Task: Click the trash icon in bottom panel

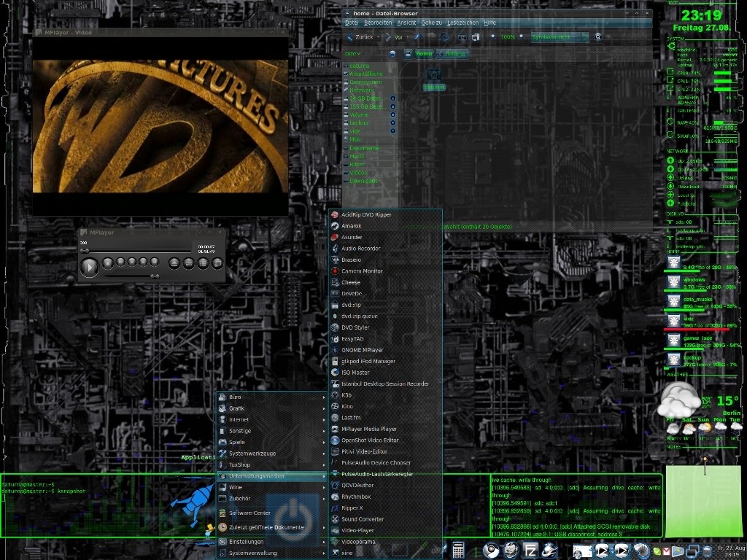Action: point(708,551)
